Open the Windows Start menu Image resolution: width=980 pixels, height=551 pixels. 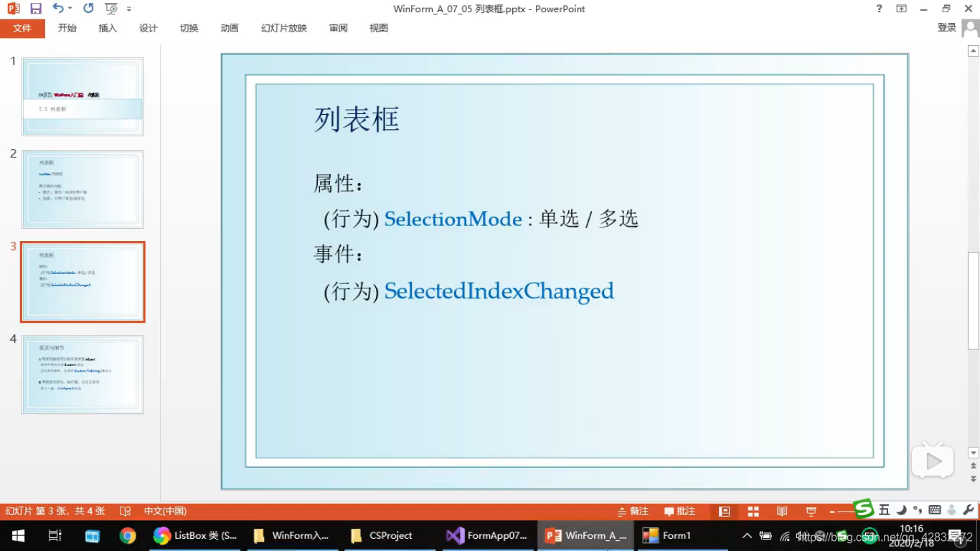click(18, 535)
